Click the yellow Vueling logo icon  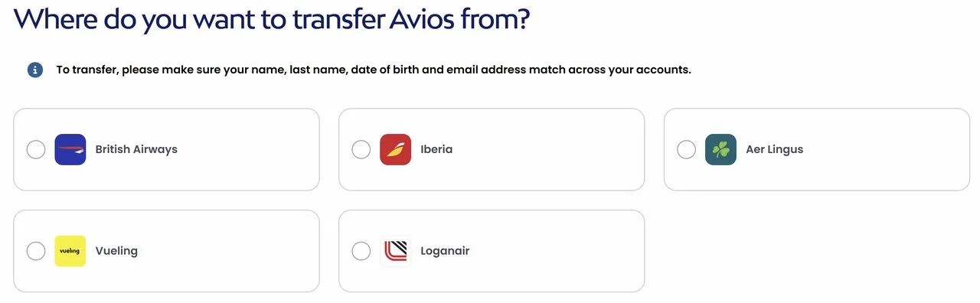[x=70, y=251]
